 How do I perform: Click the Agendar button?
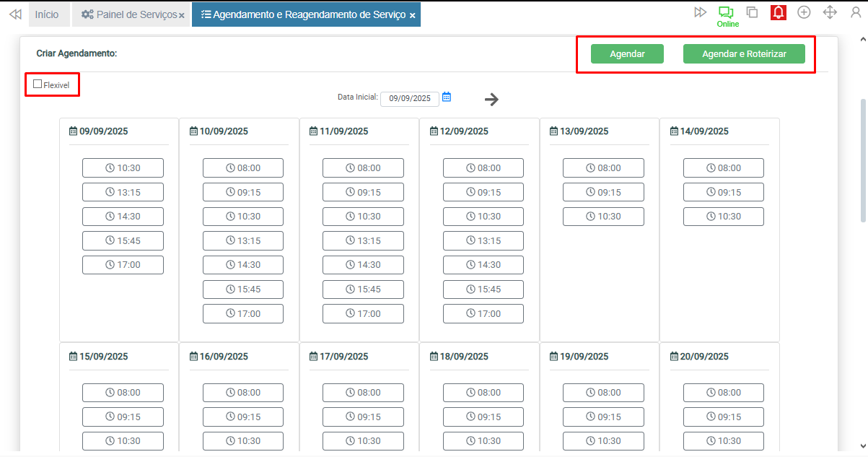(627, 54)
